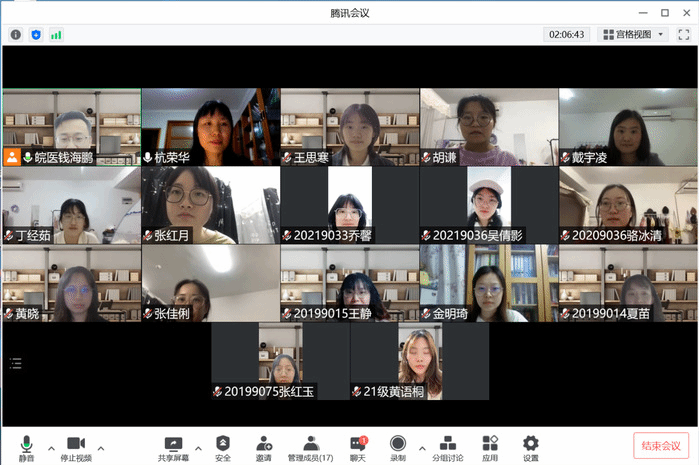This screenshot has width=699, height=465.
Task: Select 杭荣华's video thumbnail
Action: click(x=210, y=126)
